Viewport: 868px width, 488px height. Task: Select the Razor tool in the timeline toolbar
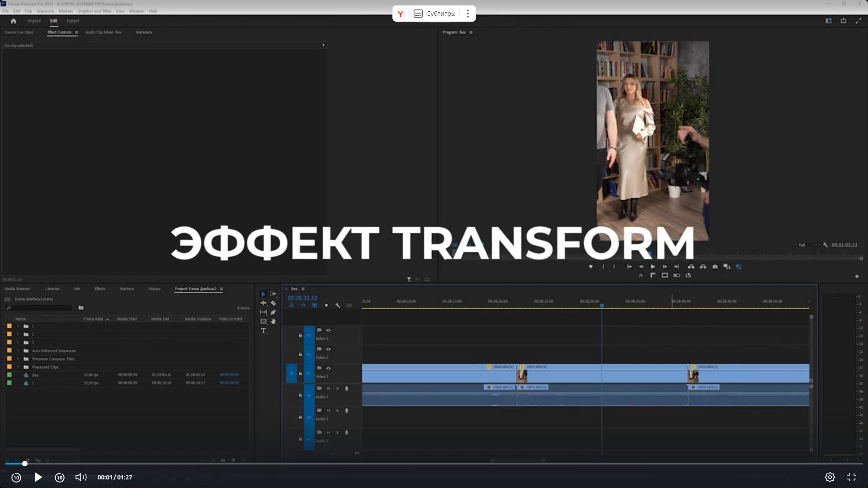click(274, 303)
